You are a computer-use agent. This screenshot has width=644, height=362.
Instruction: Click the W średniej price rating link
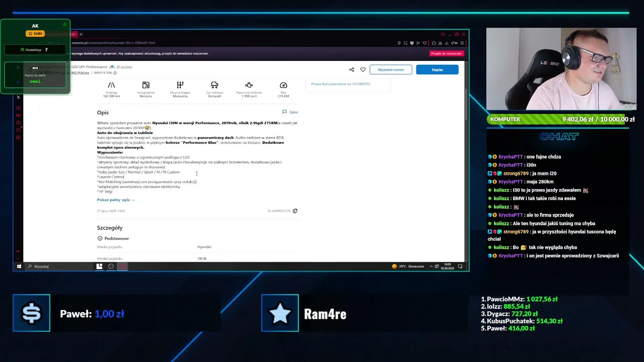click(124, 67)
